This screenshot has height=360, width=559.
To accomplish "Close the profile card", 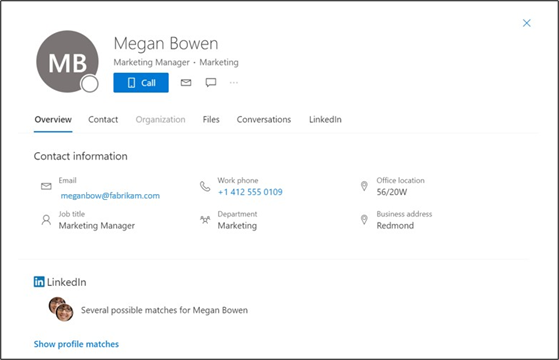I will [526, 23].
